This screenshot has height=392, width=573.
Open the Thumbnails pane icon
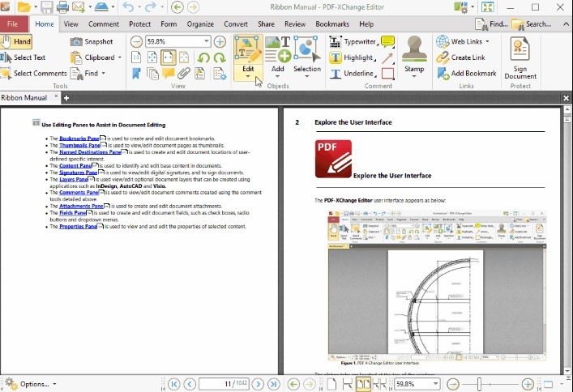152,74
